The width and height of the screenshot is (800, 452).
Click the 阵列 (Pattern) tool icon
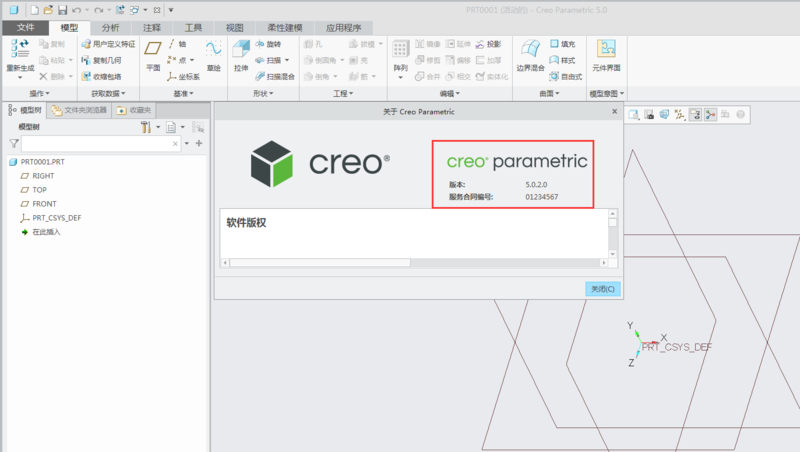(400, 54)
